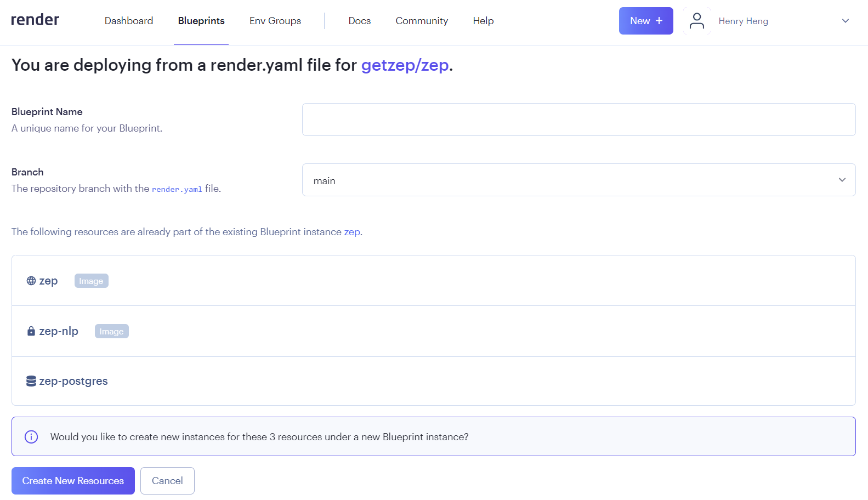Image resolution: width=868 pixels, height=500 pixels.
Task: Expand the account menu chevron
Action: point(845,21)
